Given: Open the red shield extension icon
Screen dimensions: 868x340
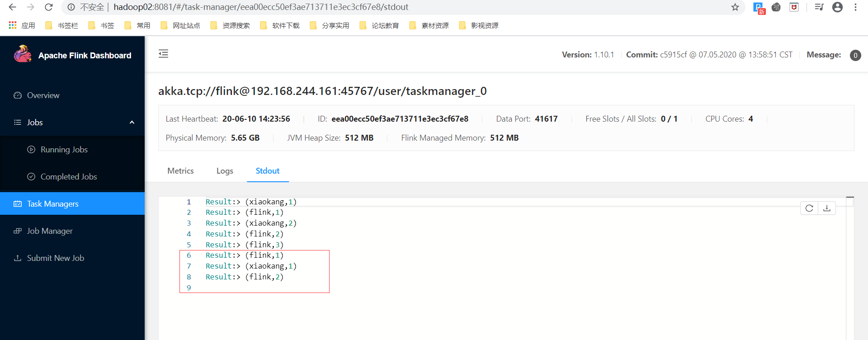Looking at the screenshot, I should pos(794,7).
